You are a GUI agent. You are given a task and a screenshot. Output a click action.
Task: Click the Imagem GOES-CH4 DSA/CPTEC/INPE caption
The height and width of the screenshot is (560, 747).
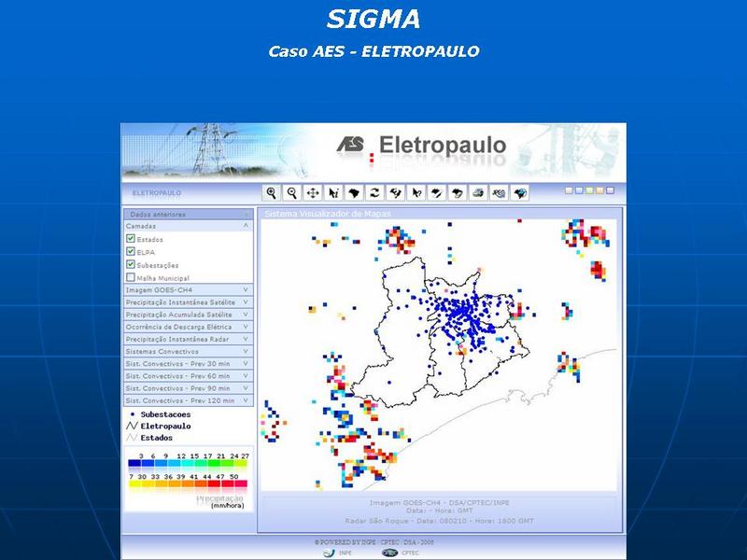pyautogui.click(x=439, y=503)
